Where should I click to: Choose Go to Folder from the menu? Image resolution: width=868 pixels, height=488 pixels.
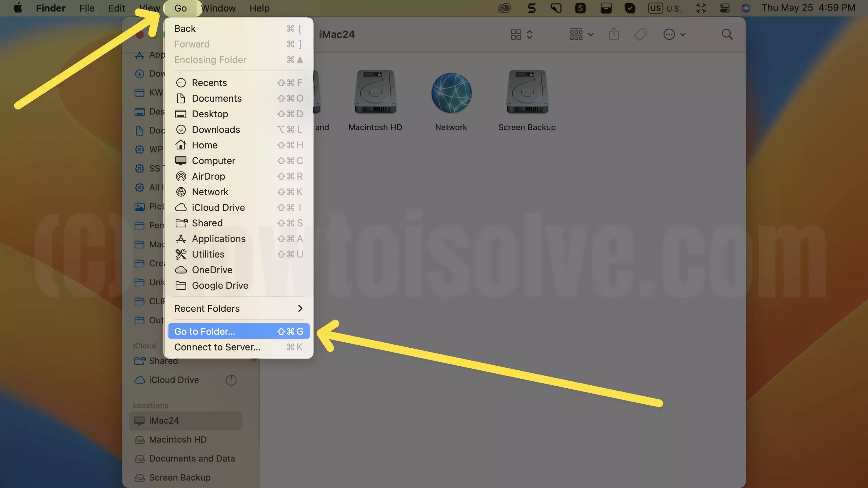[x=204, y=331]
